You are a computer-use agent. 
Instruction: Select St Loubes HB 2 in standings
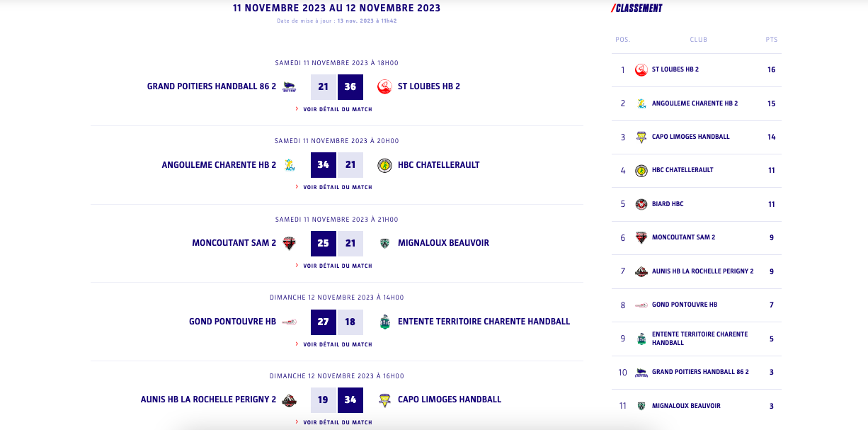675,69
